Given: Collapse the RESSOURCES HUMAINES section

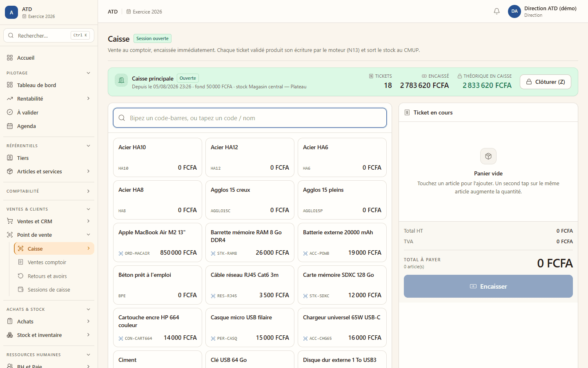Looking at the screenshot, I should pos(89,355).
